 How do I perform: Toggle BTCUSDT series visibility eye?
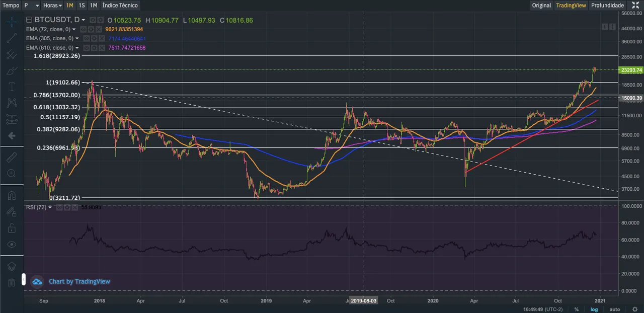click(93, 20)
